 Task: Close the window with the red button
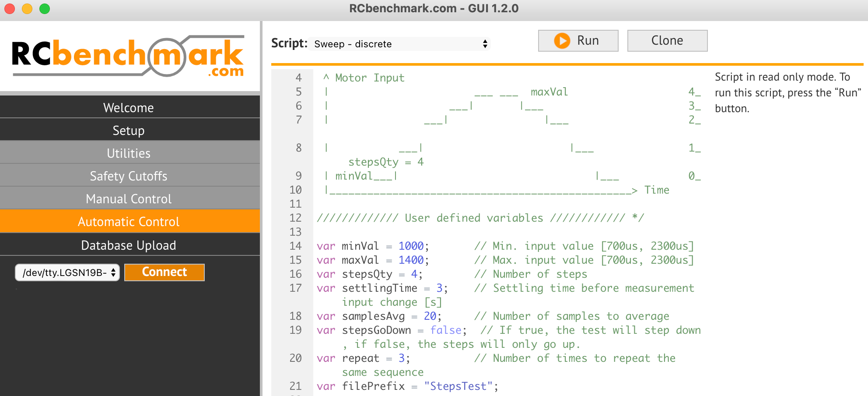point(10,9)
